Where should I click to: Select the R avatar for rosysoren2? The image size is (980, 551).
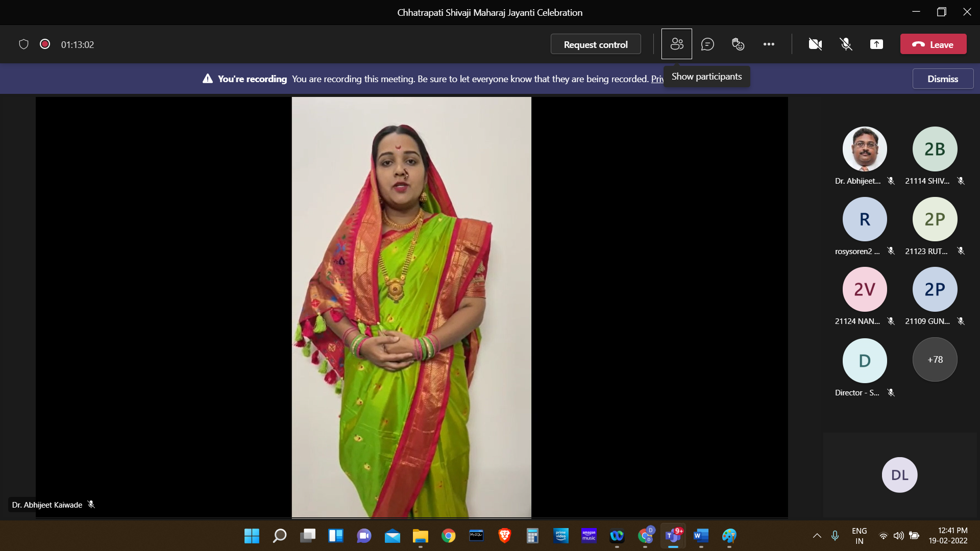pyautogui.click(x=865, y=219)
